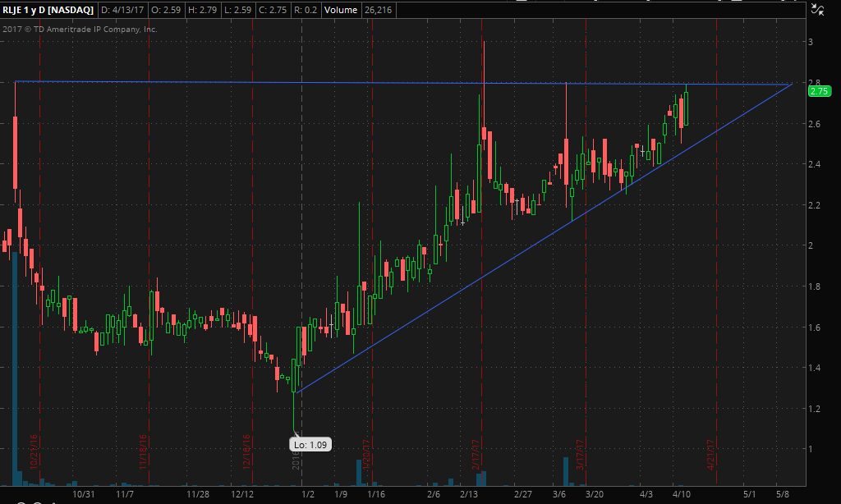
Task: Click the 11/28 date axis label
Action: pos(197,494)
